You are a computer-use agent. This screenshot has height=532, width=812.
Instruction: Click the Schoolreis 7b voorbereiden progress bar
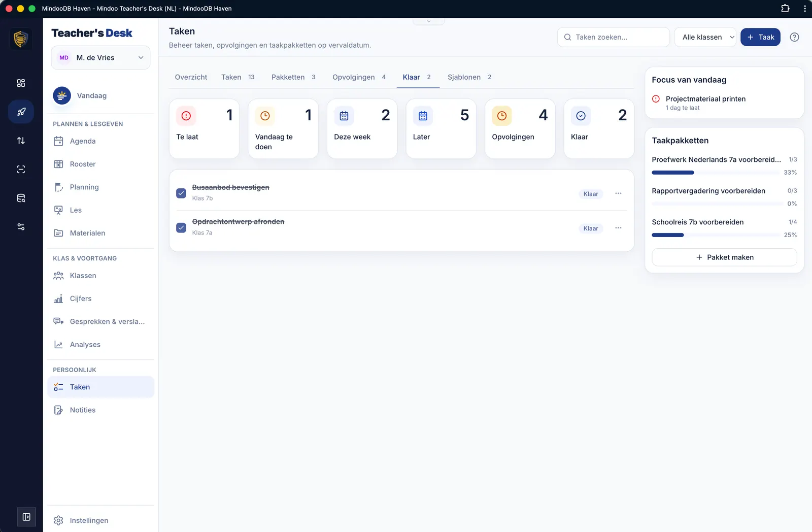(x=716, y=235)
